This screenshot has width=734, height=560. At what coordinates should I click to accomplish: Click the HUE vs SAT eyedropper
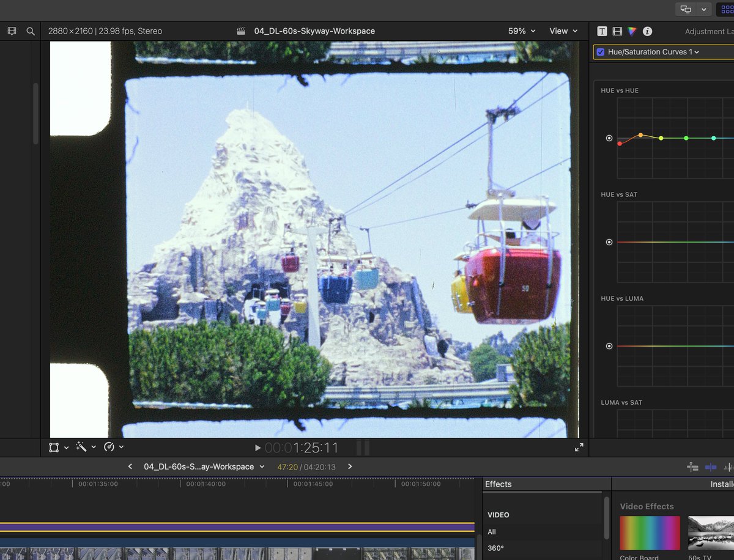pos(609,242)
